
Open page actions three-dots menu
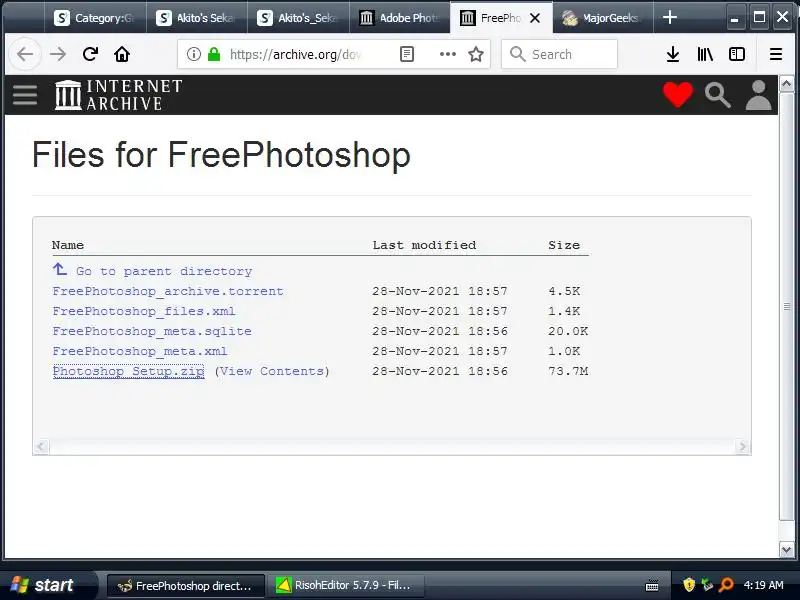tap(447, 54)
